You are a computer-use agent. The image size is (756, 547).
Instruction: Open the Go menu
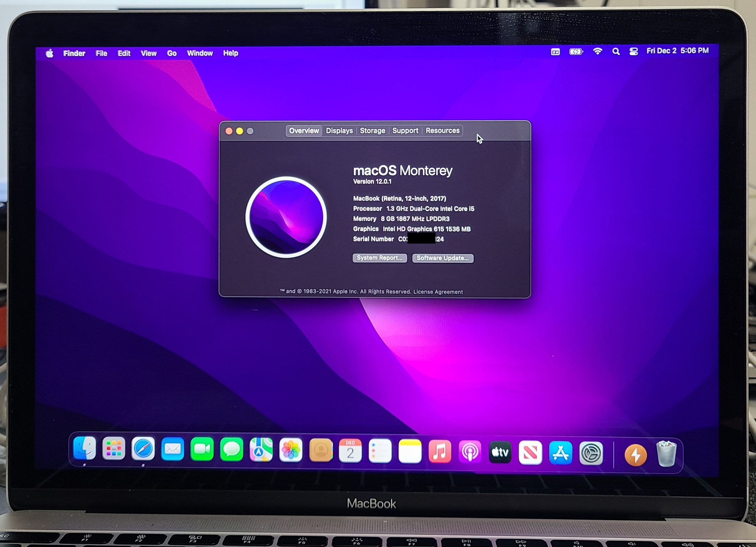172,53
